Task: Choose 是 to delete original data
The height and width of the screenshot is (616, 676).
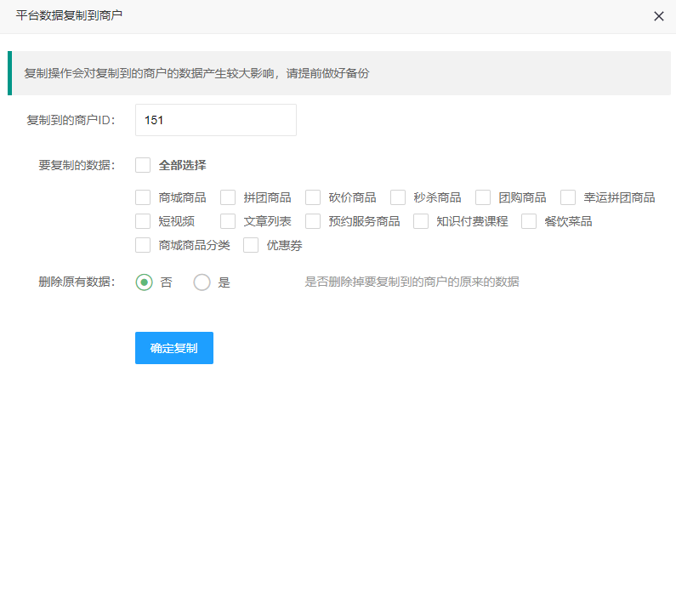Action: (x=202, y=282)
